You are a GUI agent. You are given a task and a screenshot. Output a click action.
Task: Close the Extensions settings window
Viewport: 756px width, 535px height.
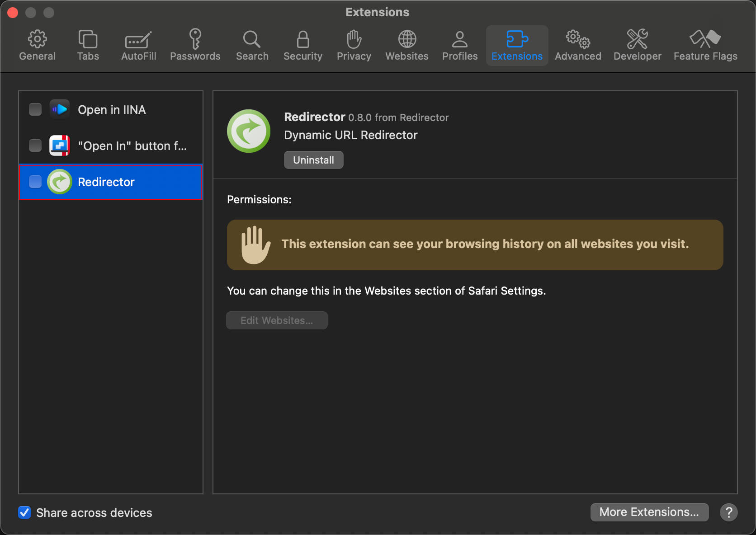click(13, 13)
